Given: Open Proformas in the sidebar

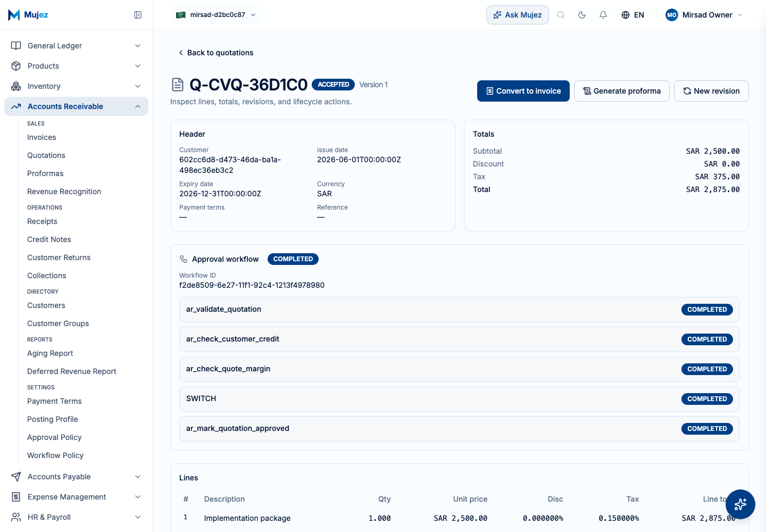Looking at the screenshot, I should pyautogui.click(x=45, y=173).
